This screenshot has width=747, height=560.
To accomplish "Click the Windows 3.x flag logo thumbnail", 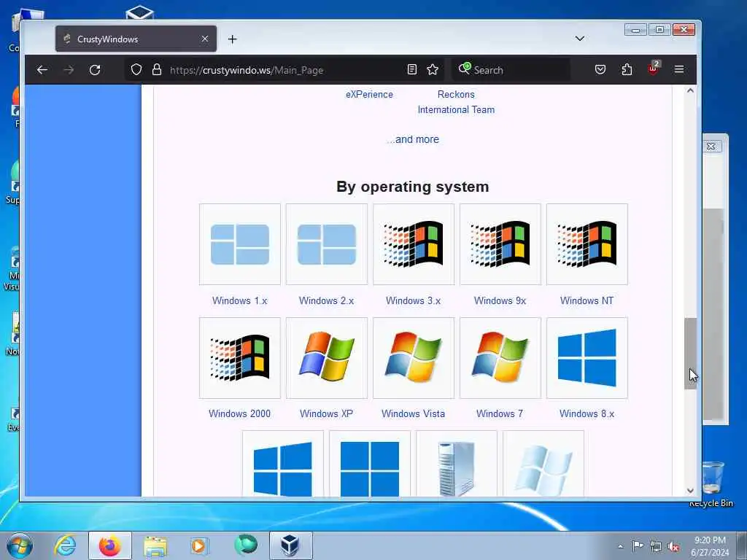I will click(414, 244).
